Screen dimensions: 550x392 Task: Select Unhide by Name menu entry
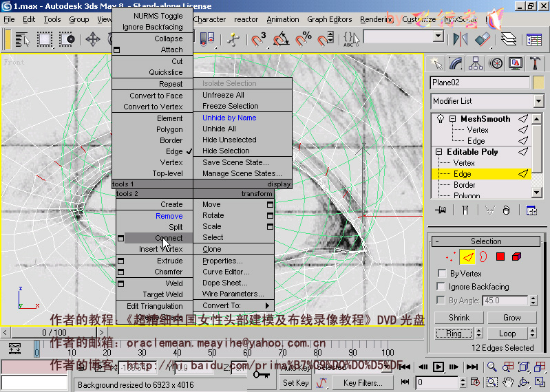(x=229, y=118)
